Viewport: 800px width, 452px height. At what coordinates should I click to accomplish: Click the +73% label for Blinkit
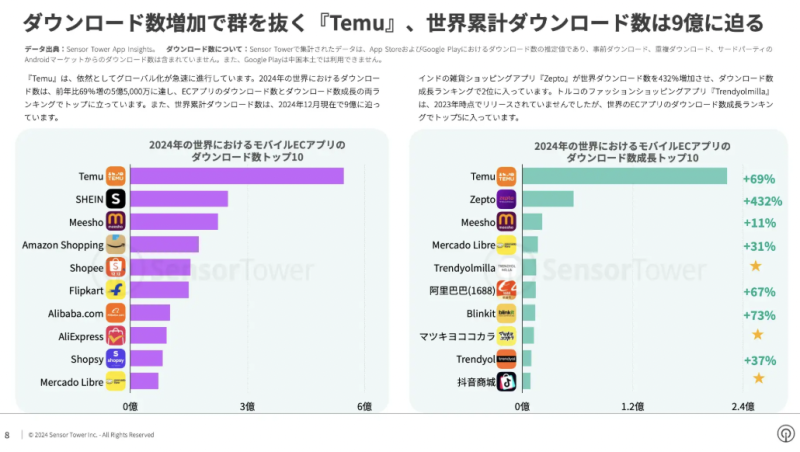(x=760, y=314)
